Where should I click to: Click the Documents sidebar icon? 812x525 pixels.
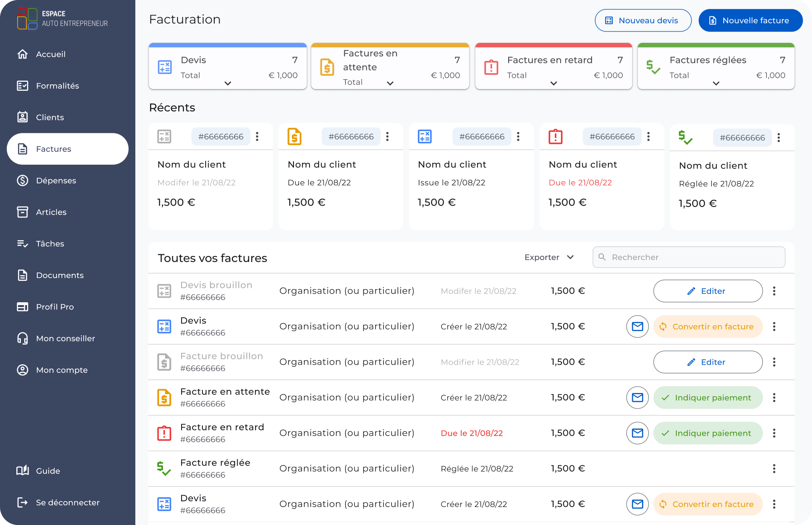(x=22, y=275)
